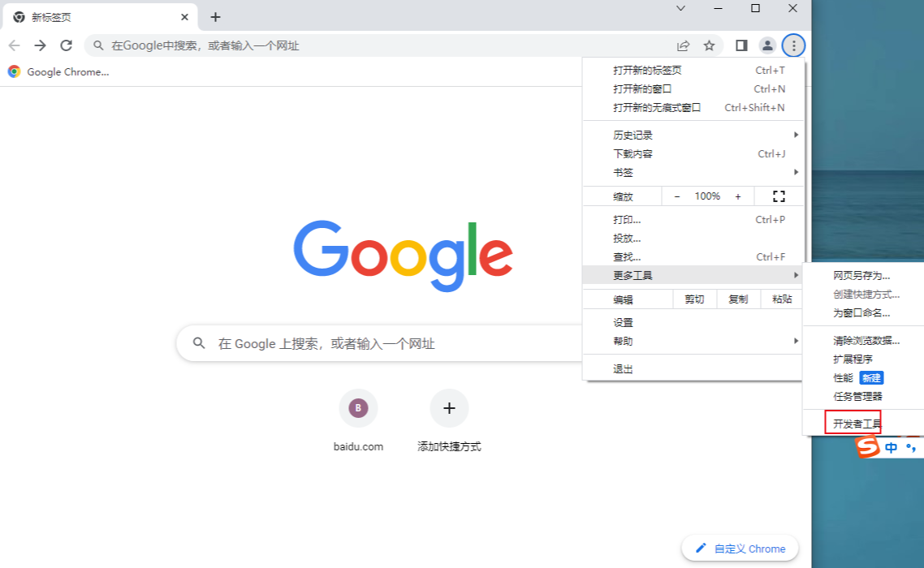Toggle the side panel icon
The image size is (924, 568).
(x=741, y=45)
